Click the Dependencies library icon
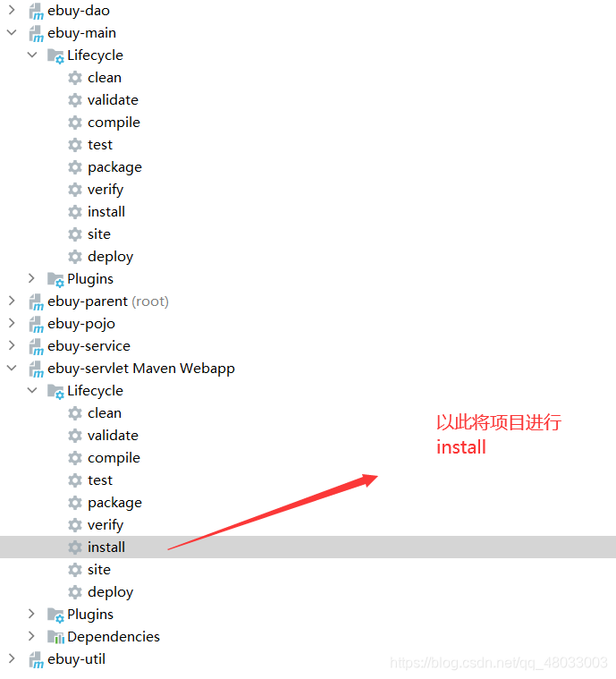 [55, 637]
